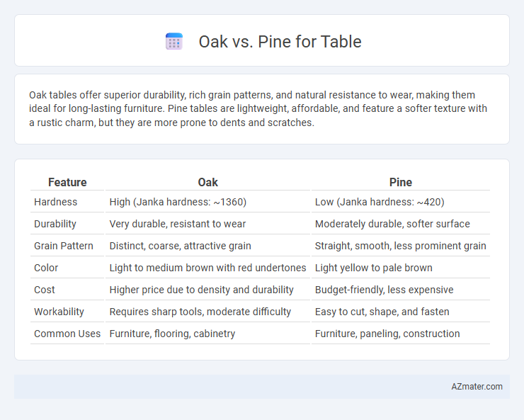Click 'Light to medium brown with red undertones'
This screenshot has height=420, width=524.
click(x=207, y=268)
